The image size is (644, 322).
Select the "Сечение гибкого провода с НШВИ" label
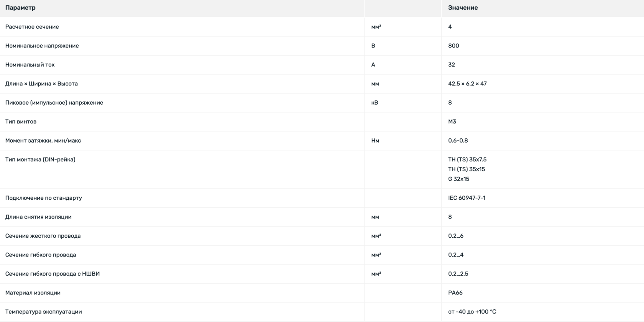53,274
